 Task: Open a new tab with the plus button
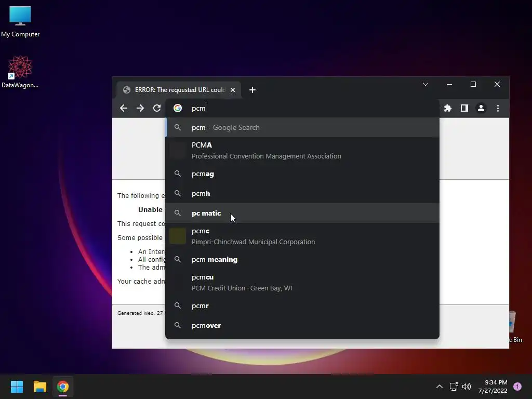click(252, 90)
